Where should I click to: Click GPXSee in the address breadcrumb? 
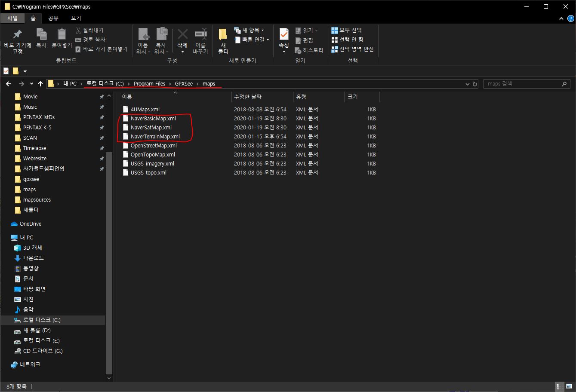[x=184, y=84]
